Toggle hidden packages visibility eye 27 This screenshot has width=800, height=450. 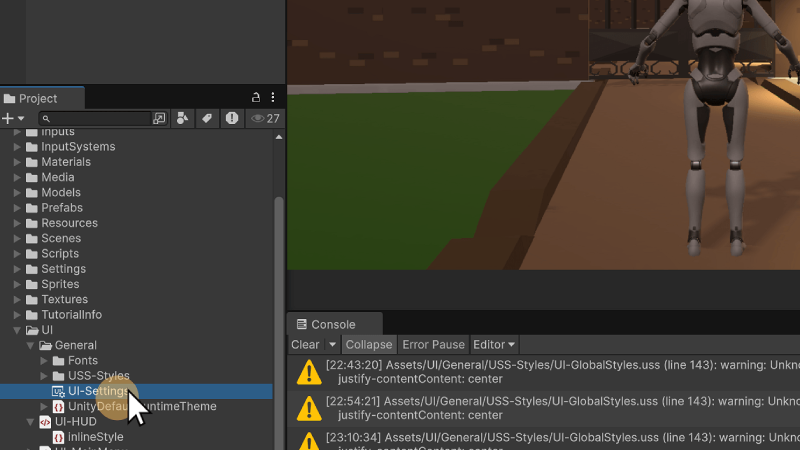click(265, 118)
